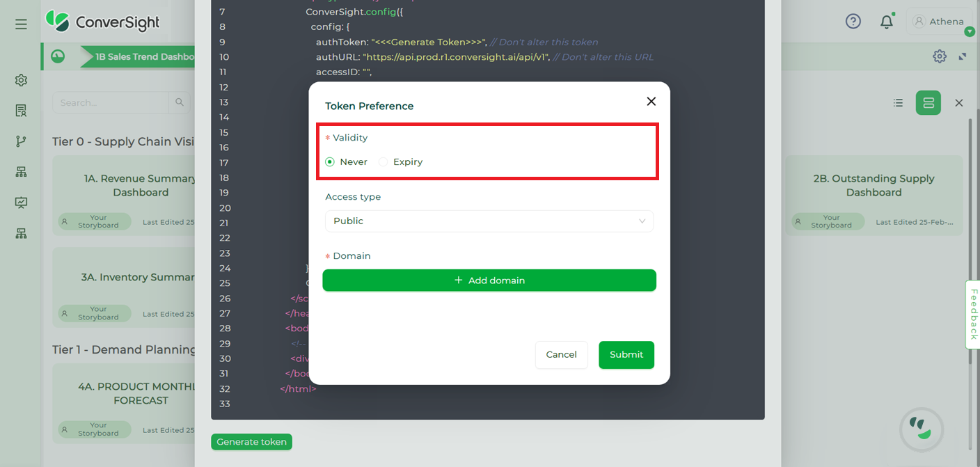Open the notifications bell icon
Image resolution: width=980 pixels, height=467 pixels.
887,22
